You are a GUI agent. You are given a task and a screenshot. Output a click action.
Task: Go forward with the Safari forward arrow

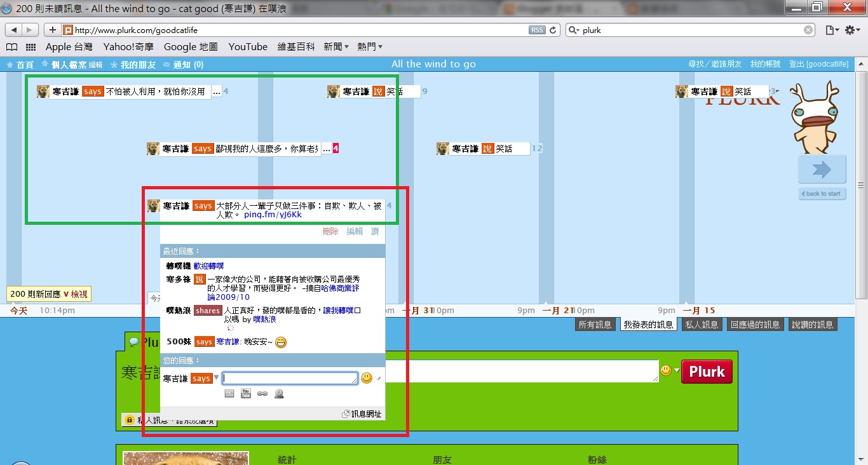click(31, 30)
